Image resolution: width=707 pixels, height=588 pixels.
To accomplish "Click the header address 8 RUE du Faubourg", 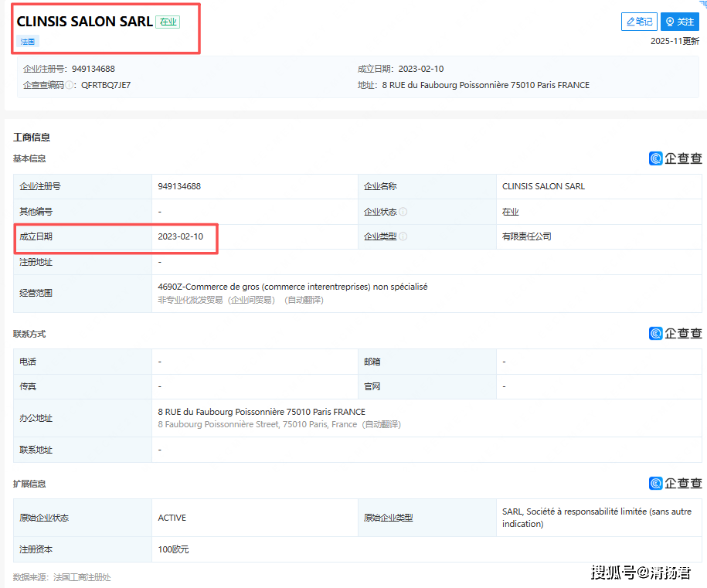I will point(485,85).
